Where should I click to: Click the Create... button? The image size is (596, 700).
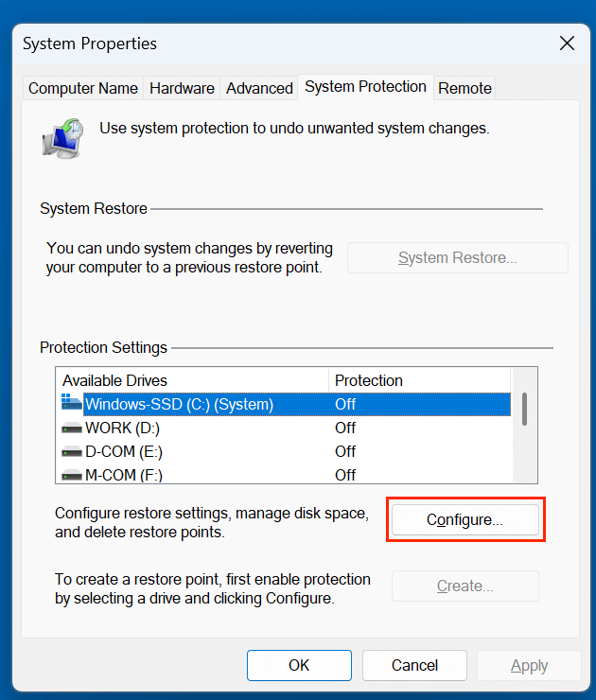pyautogui.click(x=465, y=586)
